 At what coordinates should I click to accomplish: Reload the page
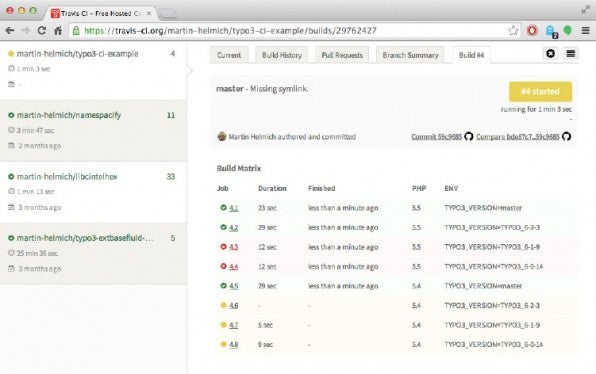point(42,30)
